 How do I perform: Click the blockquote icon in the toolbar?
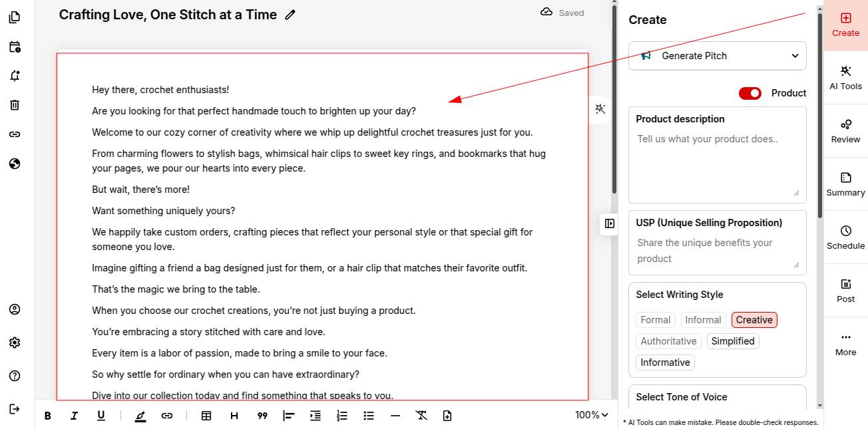(262, 416)
